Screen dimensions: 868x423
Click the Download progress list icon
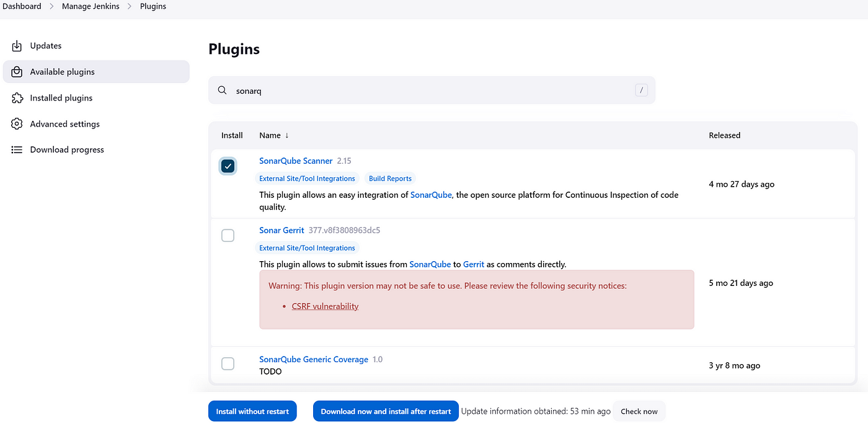[17, 150]
